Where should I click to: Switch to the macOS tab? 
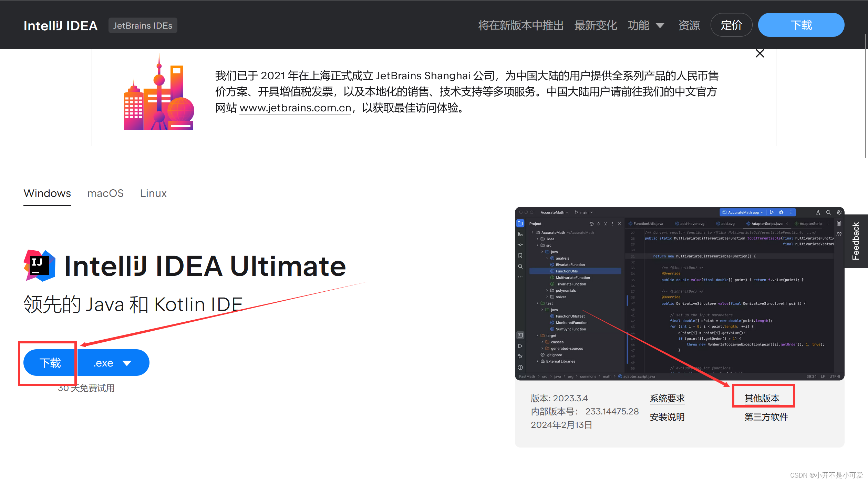(105, 193)
